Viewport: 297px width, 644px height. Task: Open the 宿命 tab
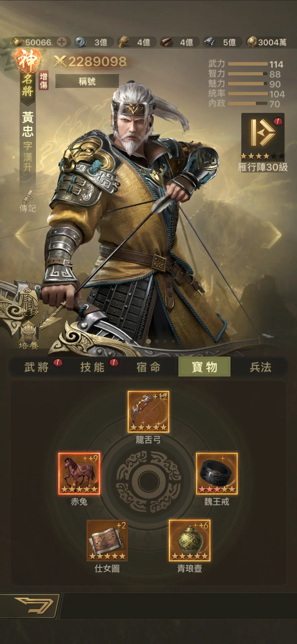tap(148, 367)
